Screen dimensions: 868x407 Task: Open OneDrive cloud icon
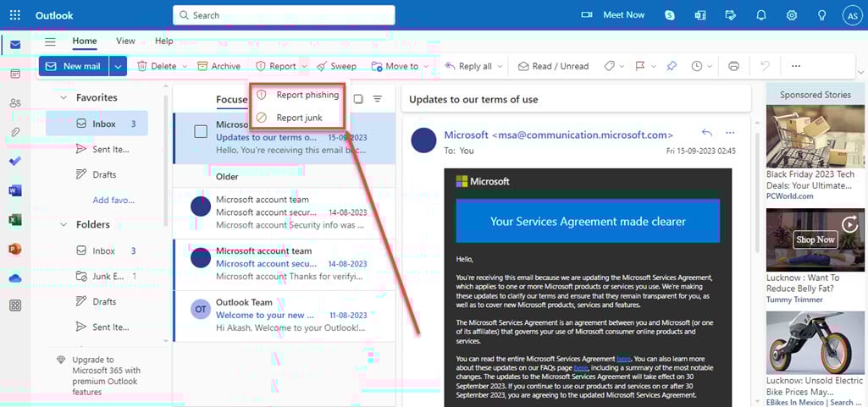coord(15,278)
